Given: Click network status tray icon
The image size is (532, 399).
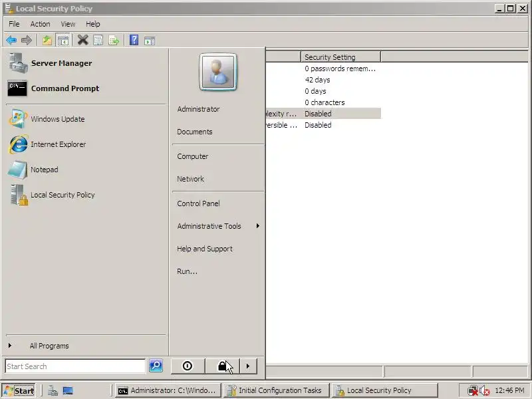Looking at the screenshot, I should point(472,391).
